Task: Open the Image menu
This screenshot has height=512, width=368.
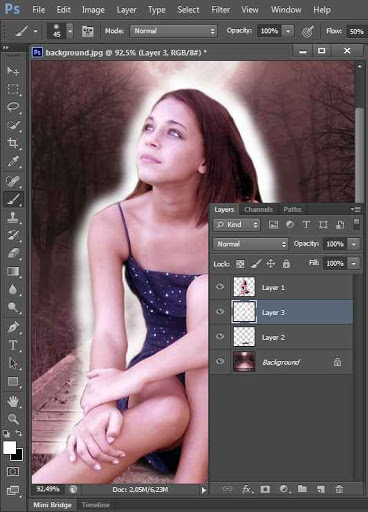Action: tap(93, 10)
